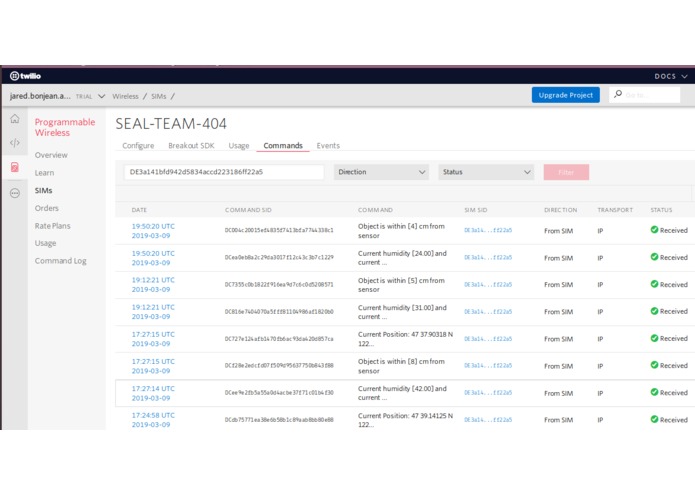
Task: Open the 17:27:15 UTC Object [8] cm command
Action: [153, 366]
